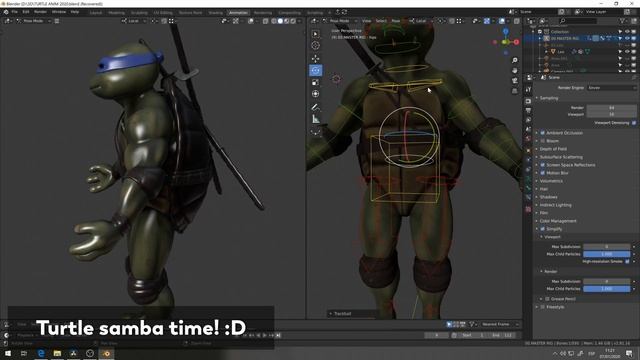
Task: Open the File menu
Action: point(15,12)
